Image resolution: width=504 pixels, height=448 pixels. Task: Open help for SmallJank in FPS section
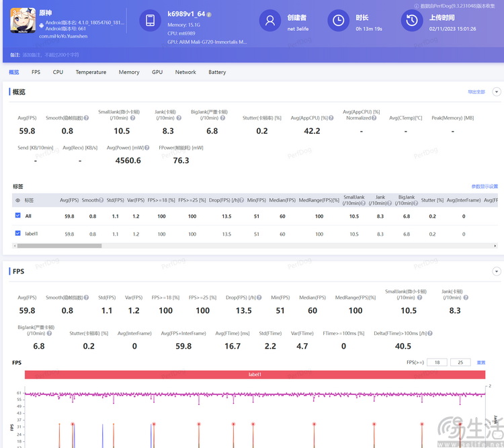[x=419, y=298]
